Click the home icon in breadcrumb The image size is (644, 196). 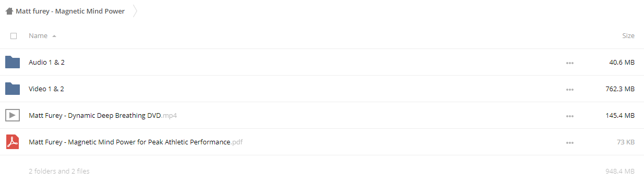tap(9, 11)
